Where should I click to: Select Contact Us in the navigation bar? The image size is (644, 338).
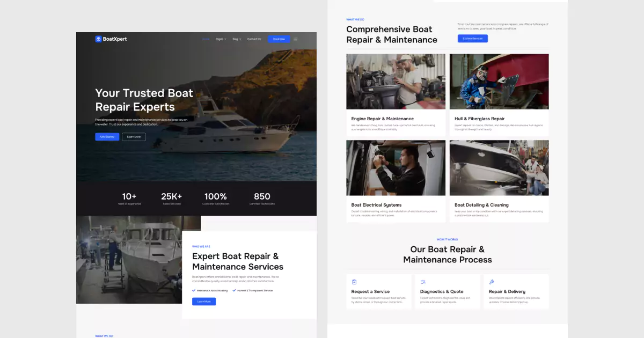(254, 39)
